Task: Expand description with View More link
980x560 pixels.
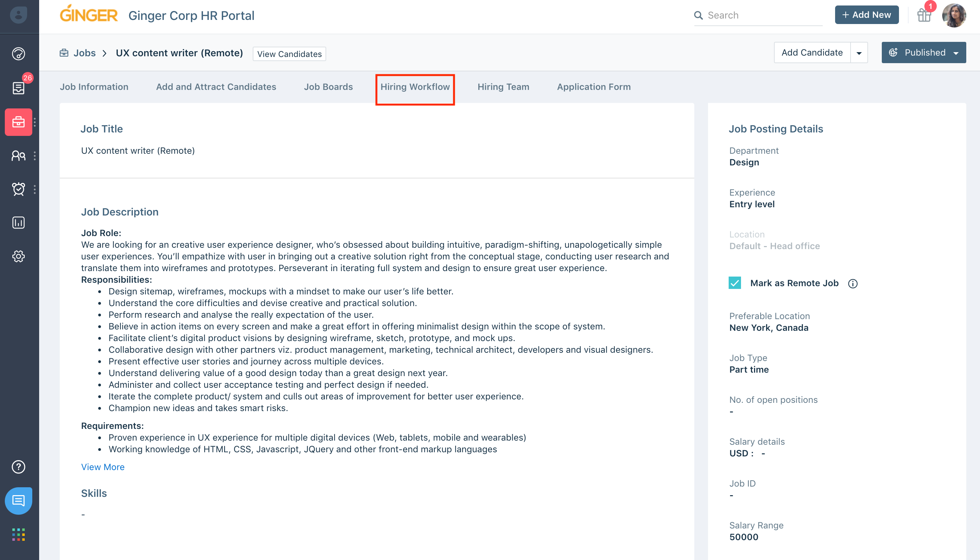Action: (x=103, y=467)
